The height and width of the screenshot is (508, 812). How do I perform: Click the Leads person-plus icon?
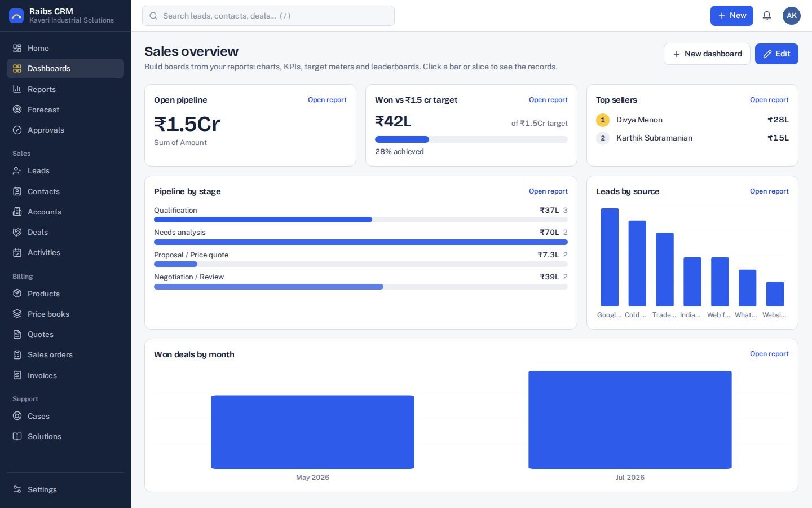coord(17,170)
